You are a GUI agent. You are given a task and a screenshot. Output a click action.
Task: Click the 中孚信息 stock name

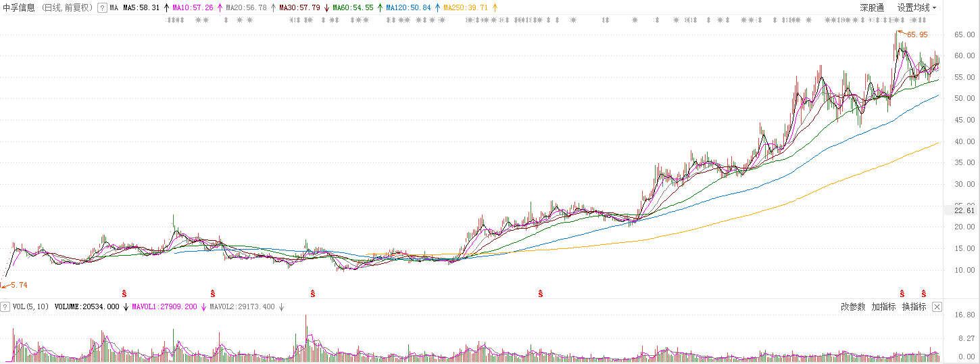19,8
